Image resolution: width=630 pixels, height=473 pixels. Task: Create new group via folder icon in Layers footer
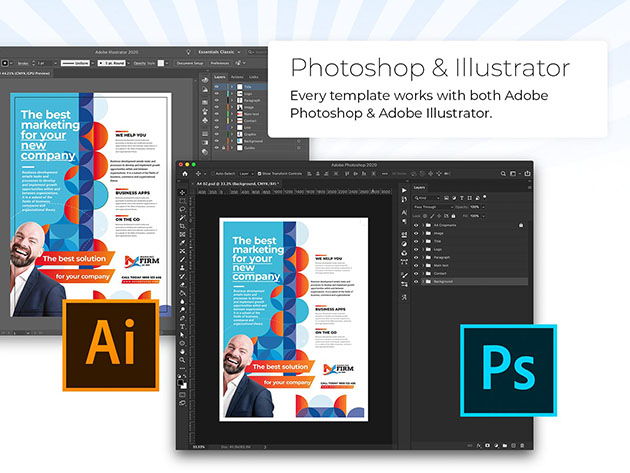[x=505, y=445]
